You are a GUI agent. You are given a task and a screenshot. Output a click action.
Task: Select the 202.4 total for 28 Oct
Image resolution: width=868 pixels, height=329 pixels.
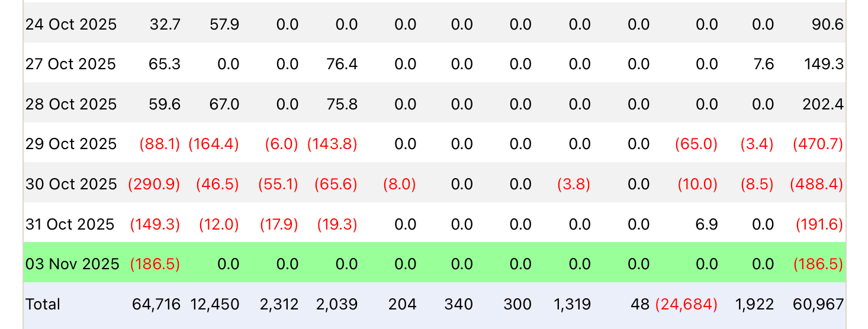click(x=824, y=104)
